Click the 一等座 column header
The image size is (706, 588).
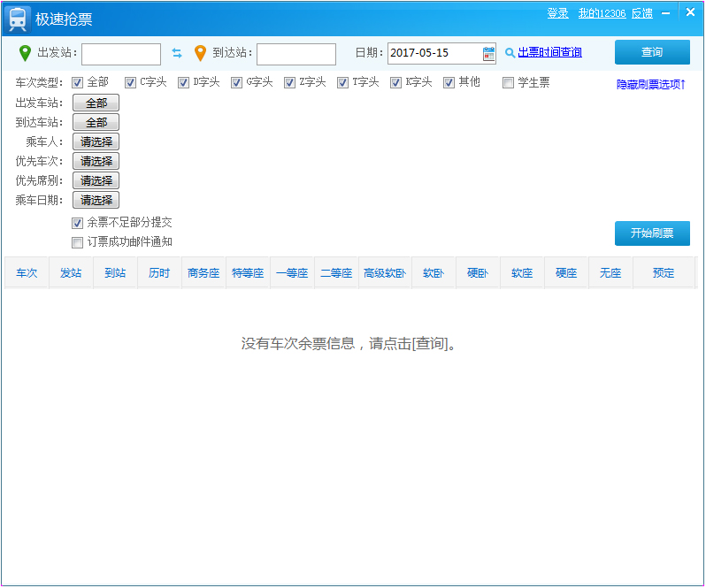[292, 273]
